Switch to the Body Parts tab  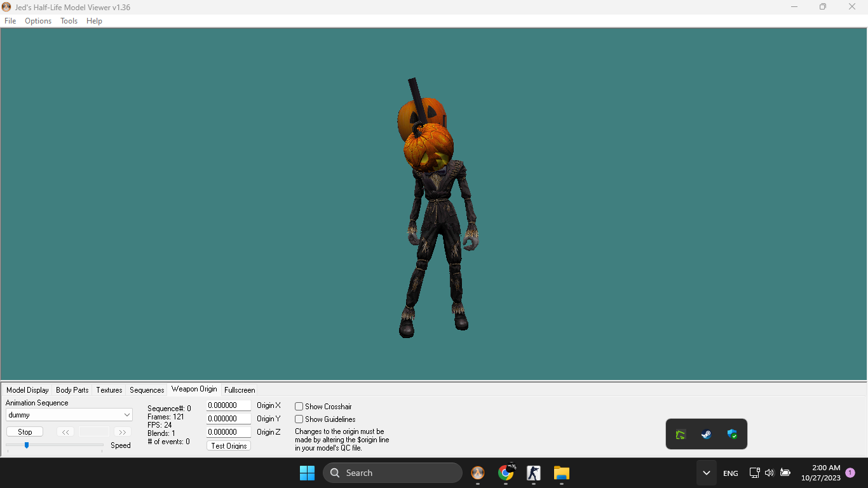72,390
